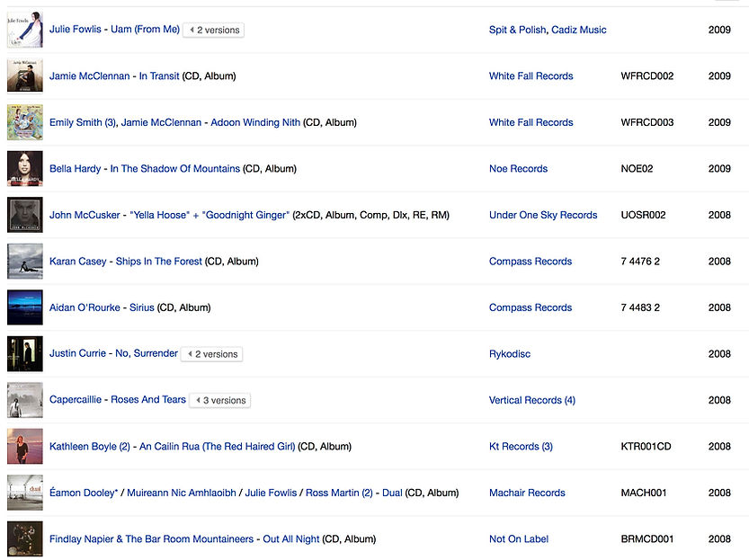The height and width of the screenshot is (560, 749).
Task: Show 3 versions of Roses And Tears
Action: point(219,400)
